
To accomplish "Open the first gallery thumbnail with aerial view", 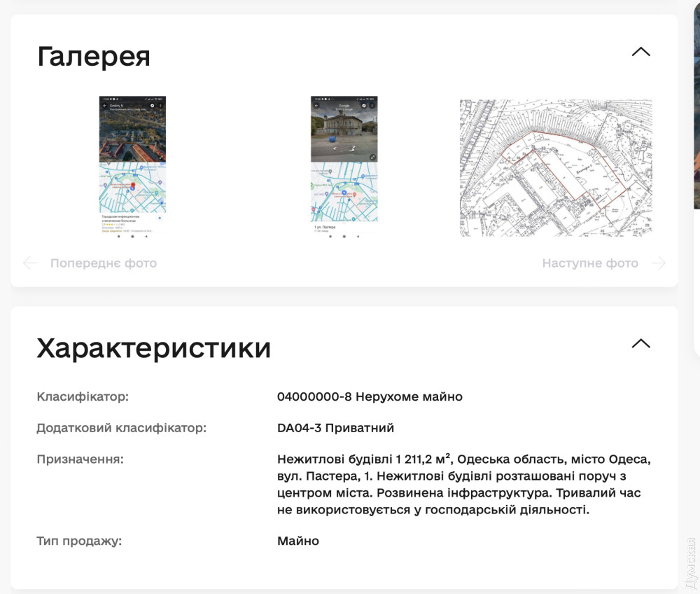I will [132, 167].
